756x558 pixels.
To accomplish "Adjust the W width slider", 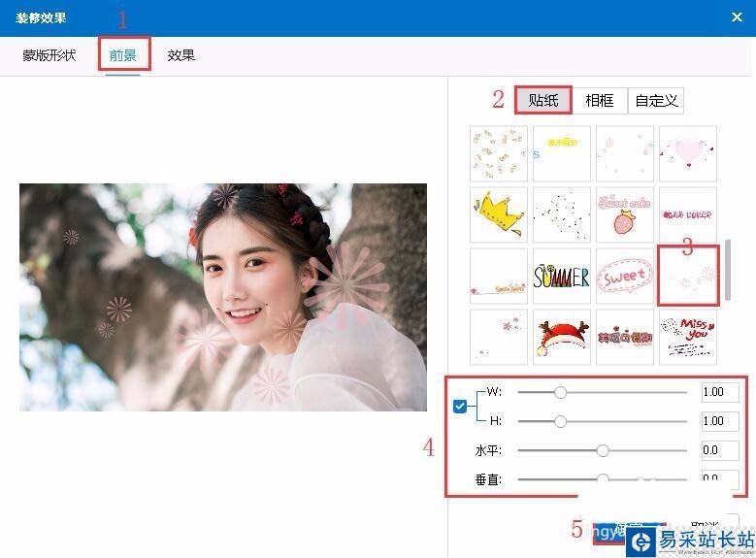I will [603, 393].
